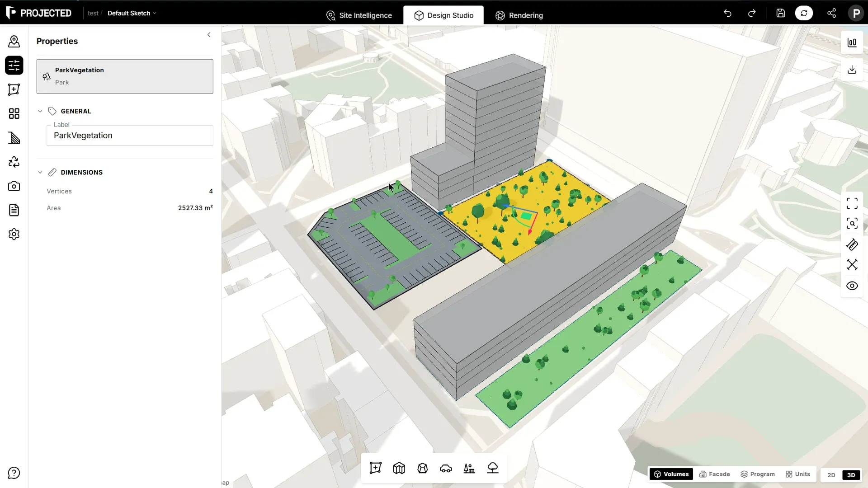Select the tree vegetation tool

[x=493, y=468]
